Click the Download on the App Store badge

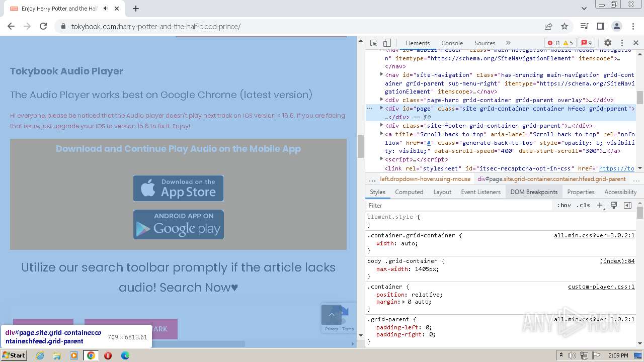(178, 188)
